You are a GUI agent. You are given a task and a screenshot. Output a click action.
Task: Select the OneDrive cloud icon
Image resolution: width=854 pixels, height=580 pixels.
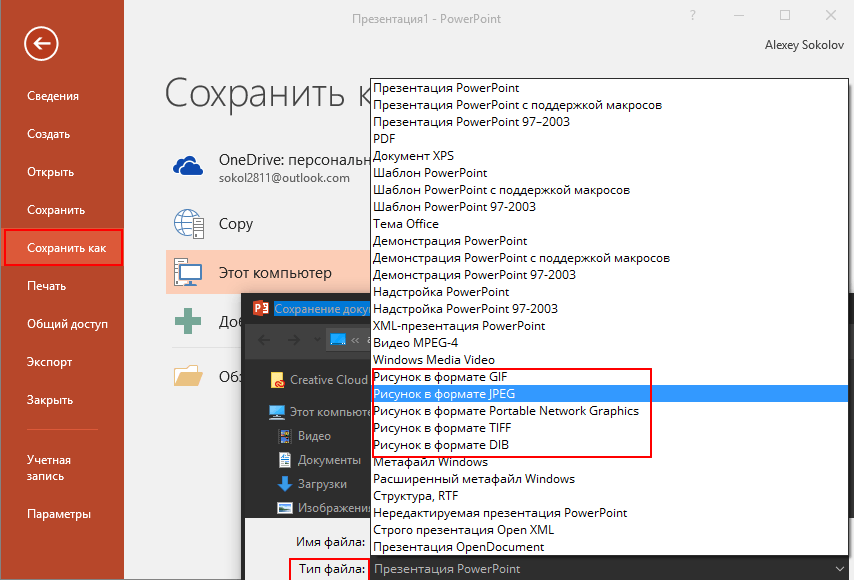tap(189, 166)
